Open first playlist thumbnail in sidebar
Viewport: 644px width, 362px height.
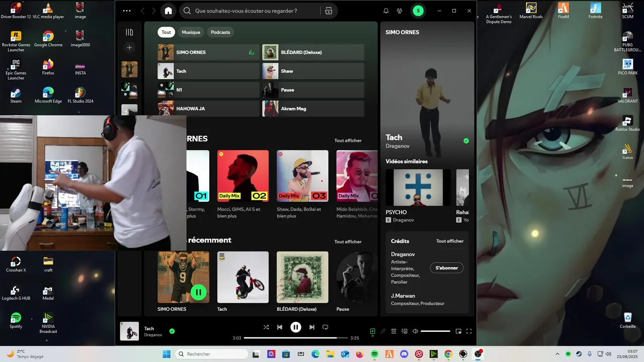[129, 69]
